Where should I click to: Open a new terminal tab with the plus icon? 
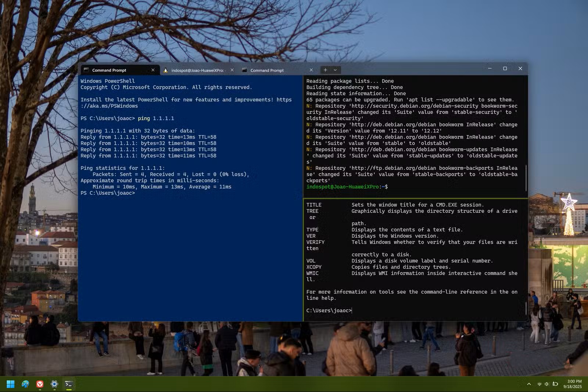pos(325,70)
